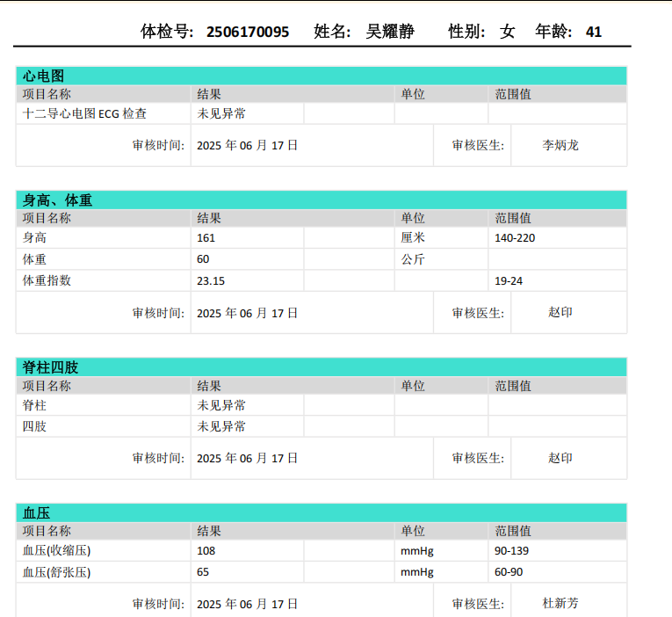
Task: Click the systolic range 90-139
Action: 512,551
